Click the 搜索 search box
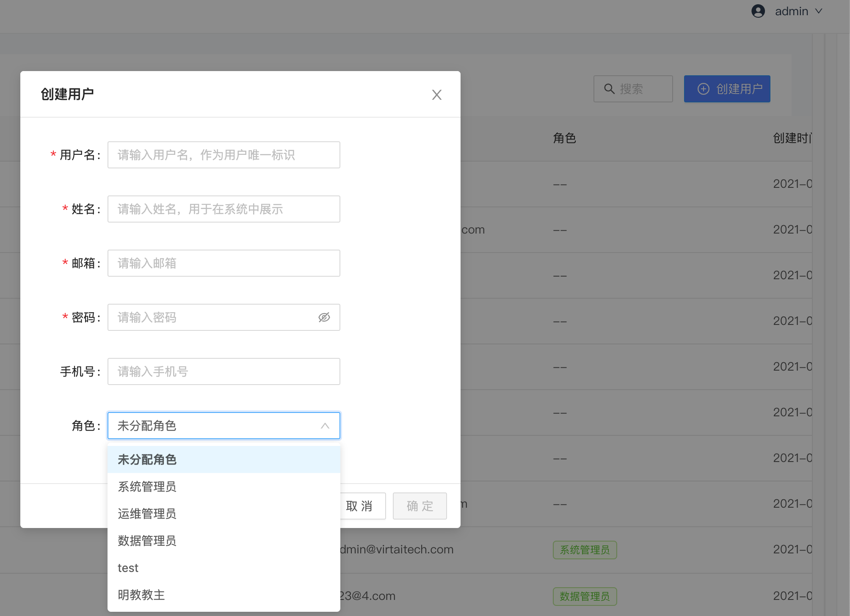Image resolution: width=850 pixels, height=616 pixels. 633,89
